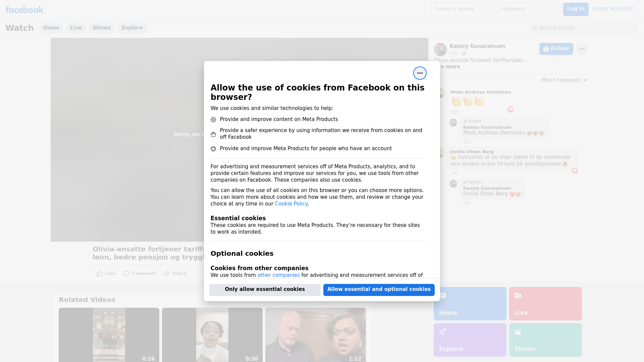Open the Live tile in Watch sidebar
Screen dimensions: 644x362
coord(545,304)
